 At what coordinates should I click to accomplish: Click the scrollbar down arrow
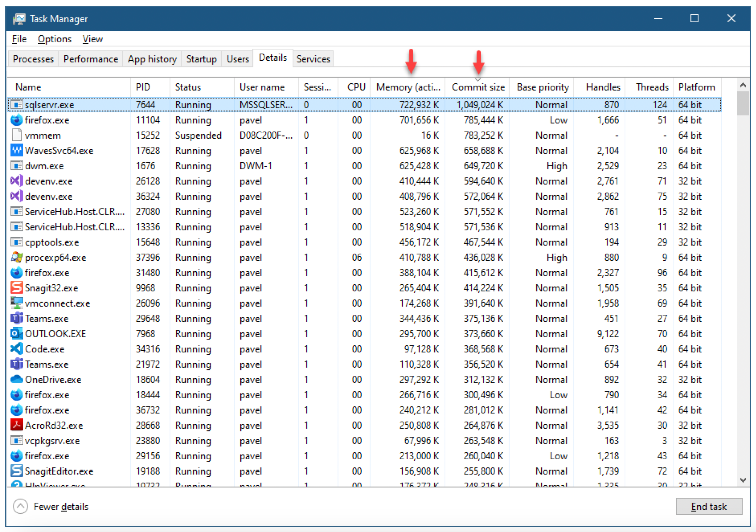743,480
